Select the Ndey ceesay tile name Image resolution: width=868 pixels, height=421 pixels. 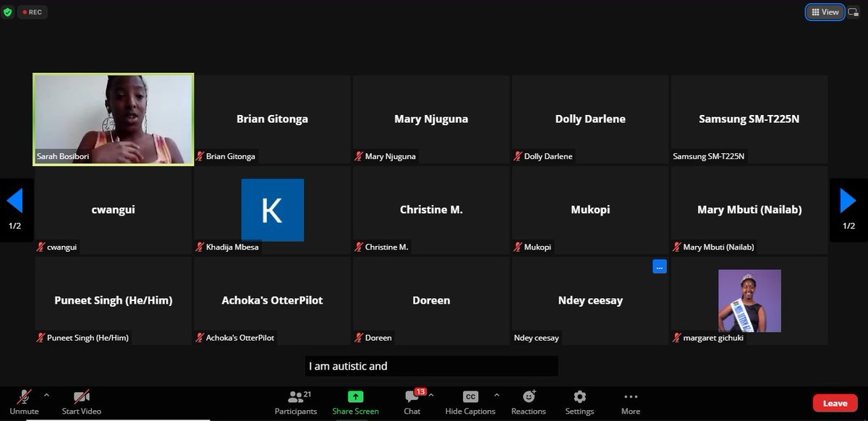coord(590,300)
